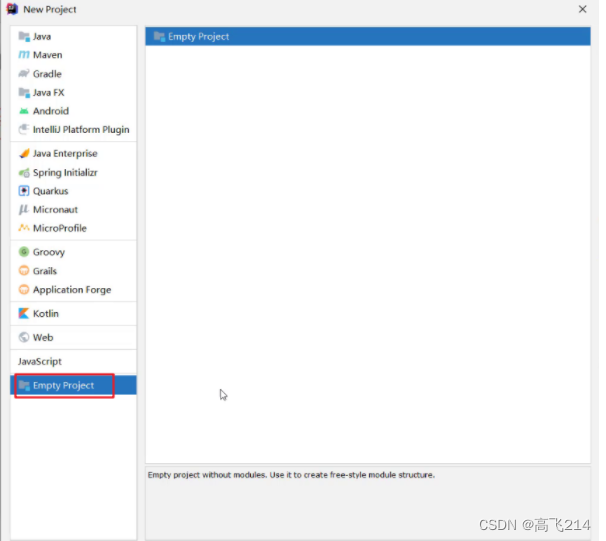Choose the MicroProfile icon
Screen dimensions: 606x541
point(24,228)
